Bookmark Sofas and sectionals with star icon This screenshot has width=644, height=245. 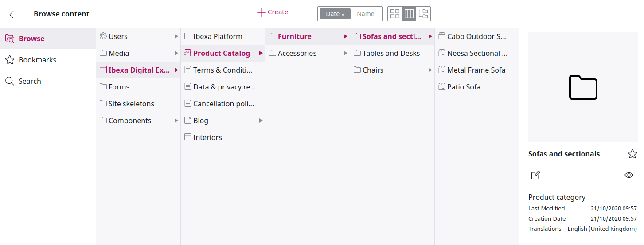(632, 154)
